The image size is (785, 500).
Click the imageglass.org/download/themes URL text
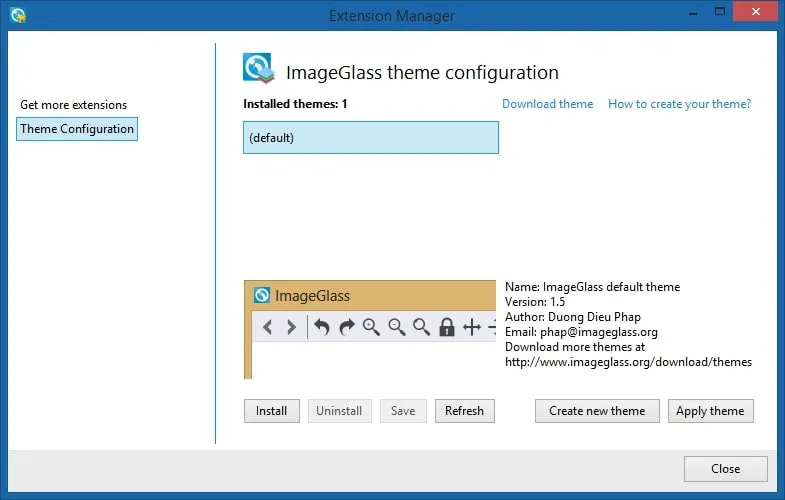pyautogui.click(x=628, y=362)
